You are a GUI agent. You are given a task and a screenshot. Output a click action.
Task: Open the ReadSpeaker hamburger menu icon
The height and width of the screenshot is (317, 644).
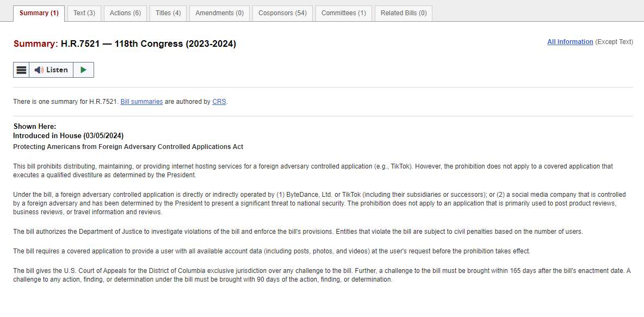(21, 70)
